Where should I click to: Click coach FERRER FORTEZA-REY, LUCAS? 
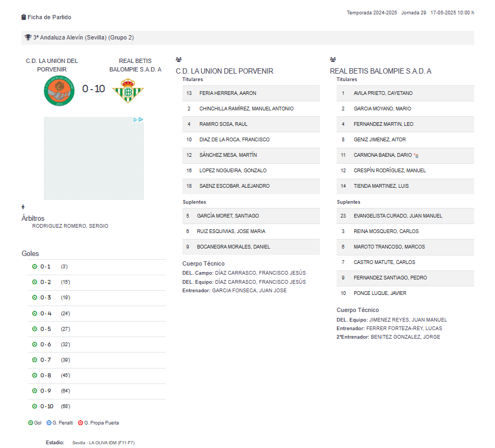[x=404, y=329]
